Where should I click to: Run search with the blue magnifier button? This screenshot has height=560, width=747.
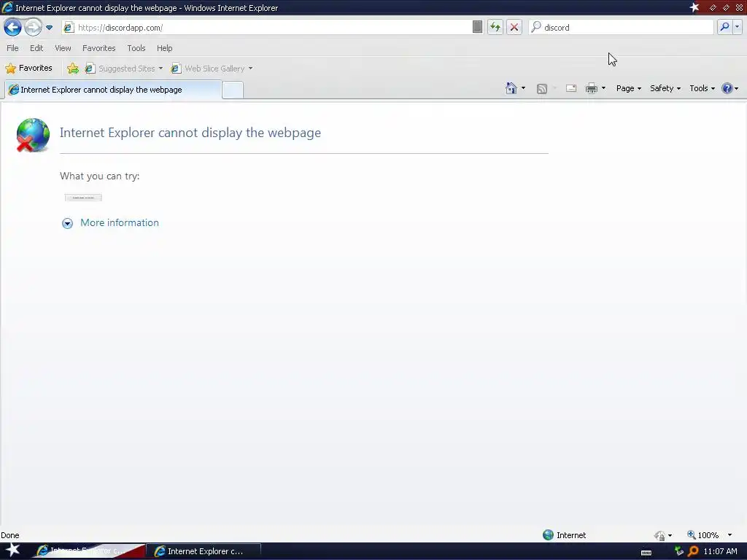pyautogui.click(x=724, y=27)
